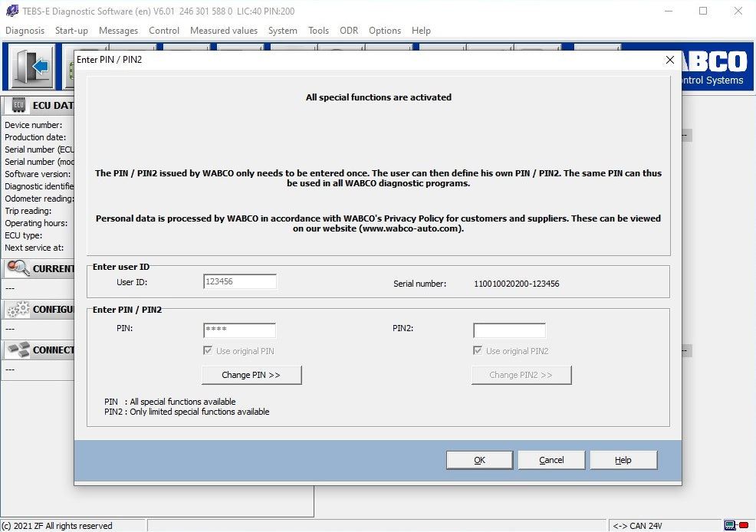Open the Tools menu

(x=318, y=31)
